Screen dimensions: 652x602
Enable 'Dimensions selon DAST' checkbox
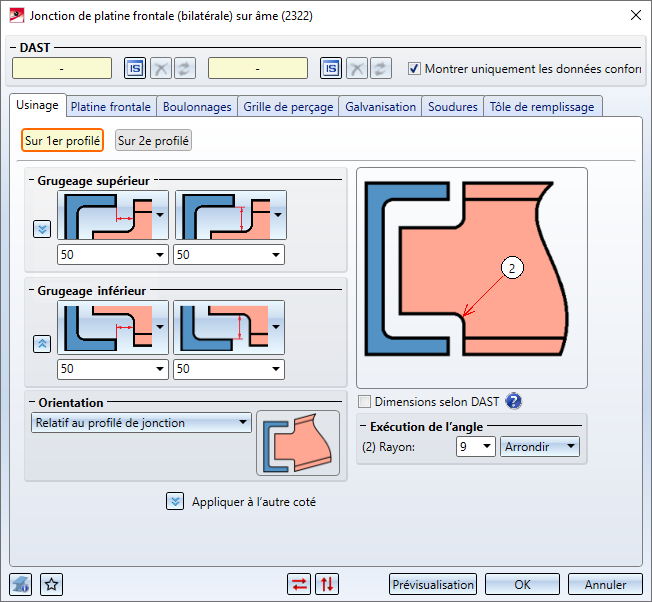click(365, 402)
